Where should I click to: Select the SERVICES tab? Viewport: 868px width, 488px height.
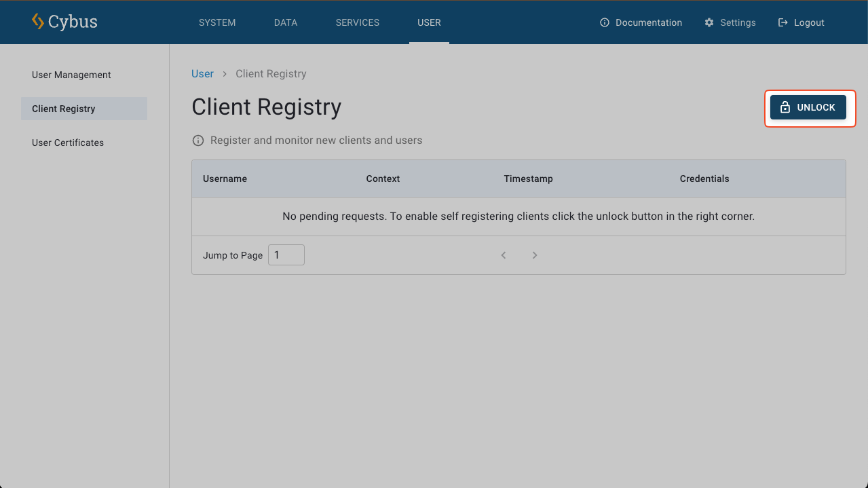click(x=358, y=22)
